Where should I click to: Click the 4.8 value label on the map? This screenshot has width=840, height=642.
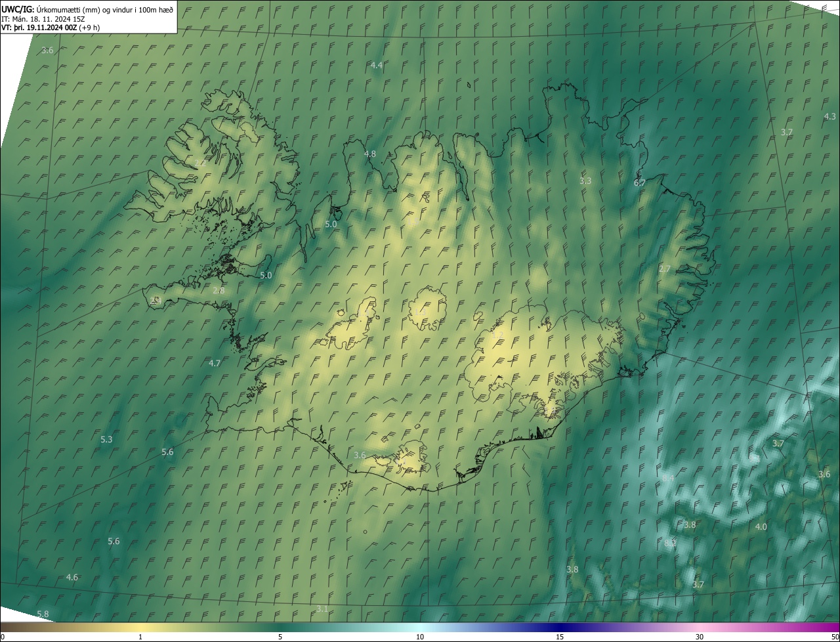[x=370, y=154]
